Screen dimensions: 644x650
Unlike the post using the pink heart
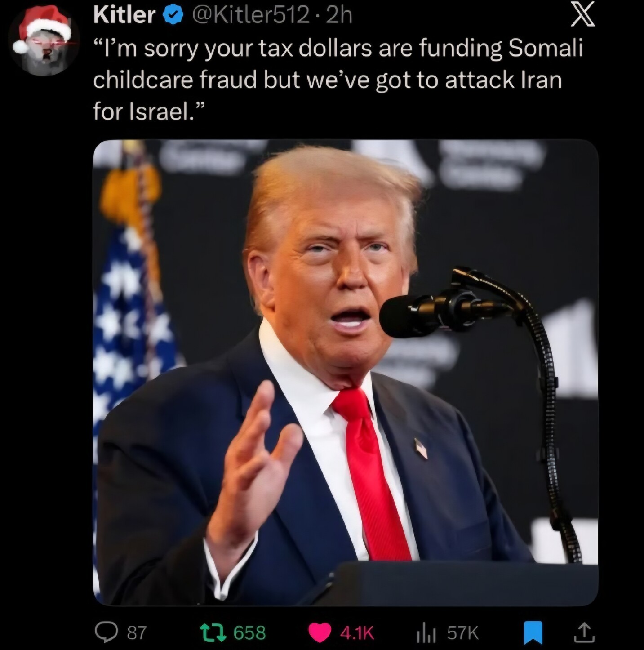point(320,633)
